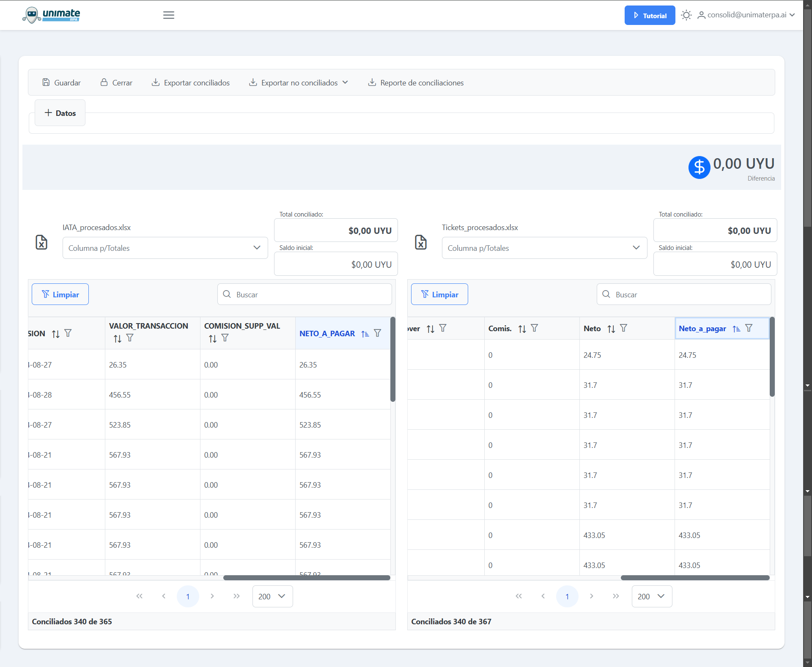Go to last page in Tickets table
This screenshot has height=667, width=812.
tap(616, 596)
